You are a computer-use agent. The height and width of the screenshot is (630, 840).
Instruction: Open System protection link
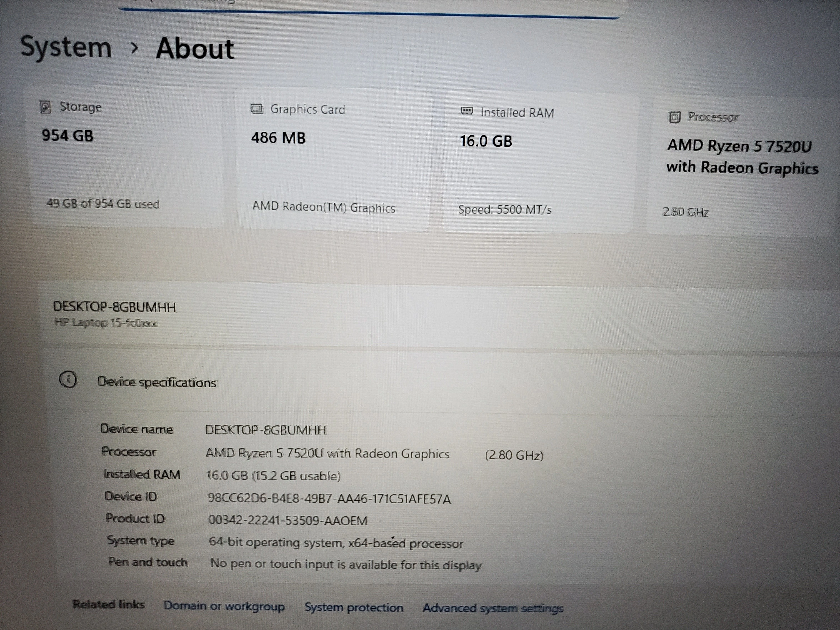coord(354,607)
